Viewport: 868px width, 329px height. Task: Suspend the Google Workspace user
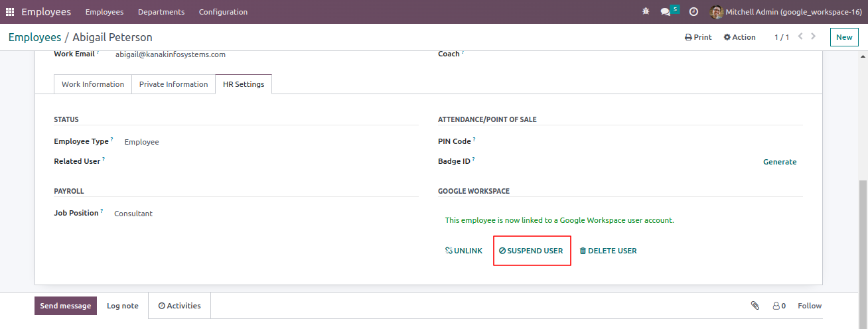(x=531, y=251)
